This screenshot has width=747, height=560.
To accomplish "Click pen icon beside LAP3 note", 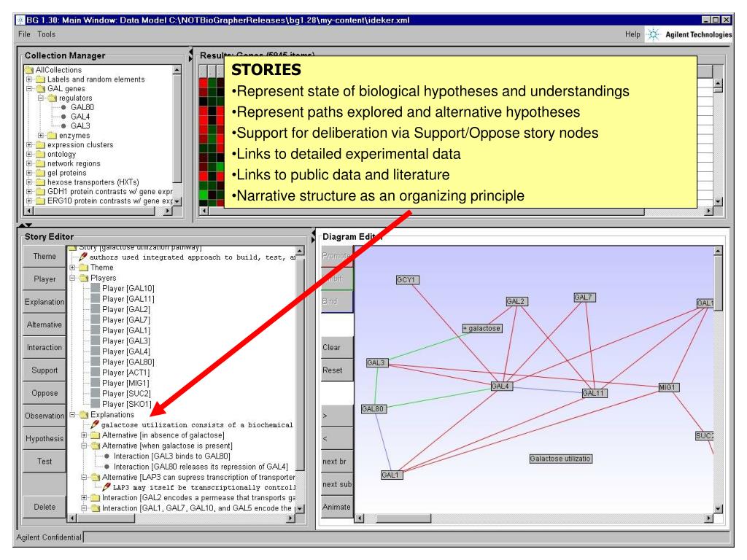I will pyautogui.click(x=107, y=487).
